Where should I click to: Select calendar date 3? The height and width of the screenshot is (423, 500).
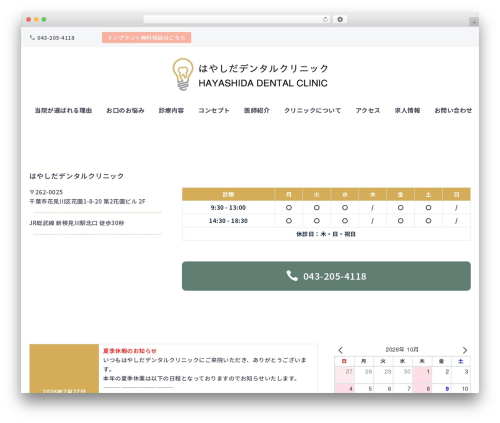coord(461,375)
